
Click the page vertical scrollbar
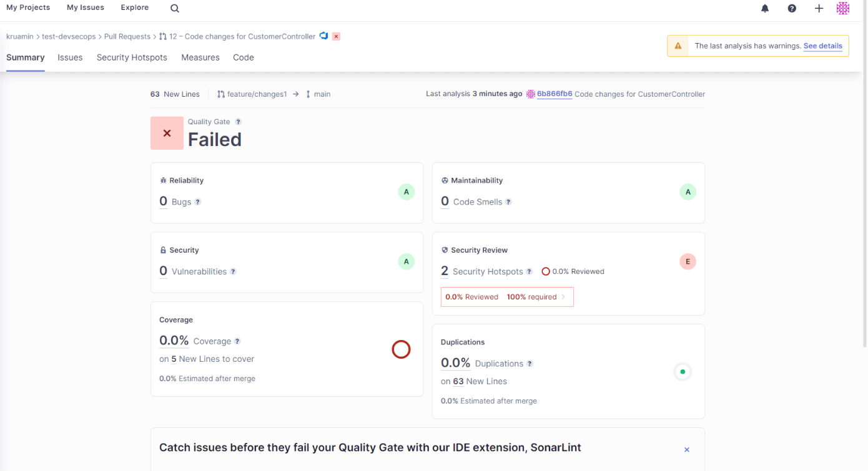(x=864, y=175)
